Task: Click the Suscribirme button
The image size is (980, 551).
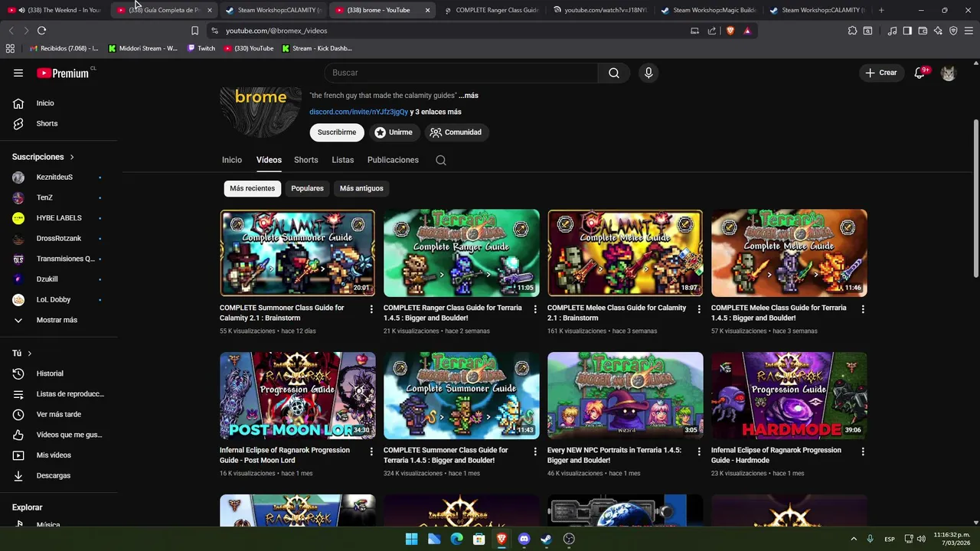Action: pyautogui.click(x=337, y=132)
